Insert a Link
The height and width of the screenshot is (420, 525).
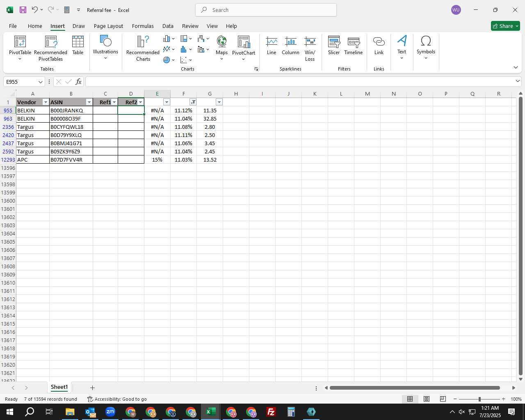[379, 45]
